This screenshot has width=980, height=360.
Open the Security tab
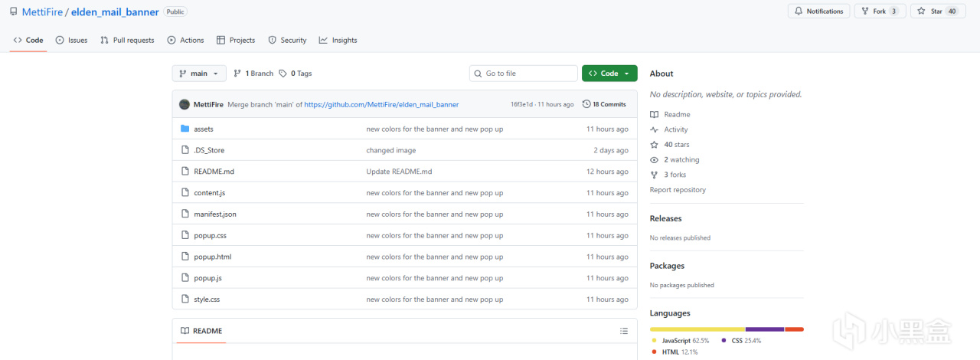coord(287,40)
